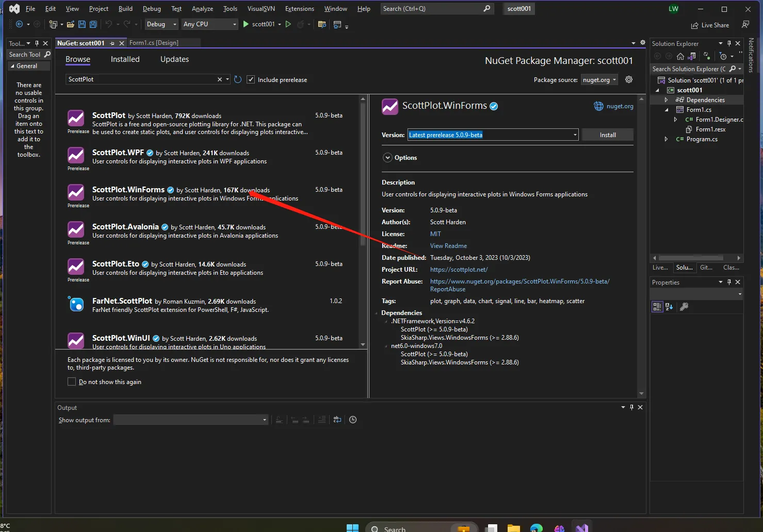
Task: Open the nuget.org package source dropdown
Action: coord(599,80)
